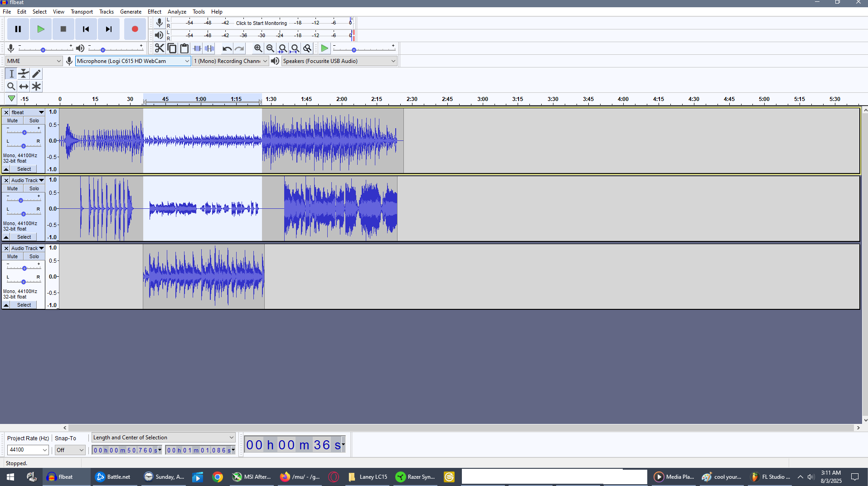Open the MME audio host dropdown

coord(34,61)
